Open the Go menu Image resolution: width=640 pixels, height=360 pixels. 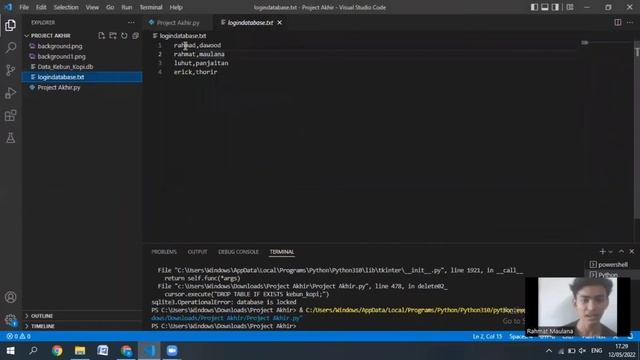coord(110,7)
